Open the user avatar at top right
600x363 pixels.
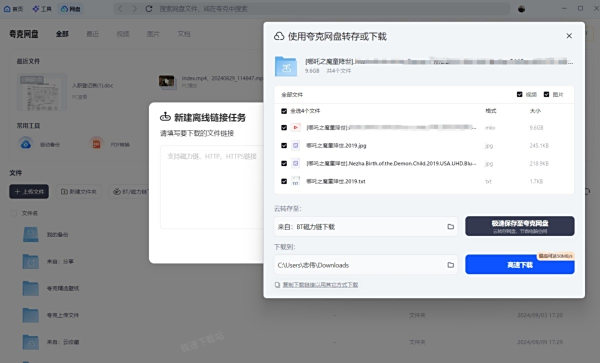pos(521,9)
